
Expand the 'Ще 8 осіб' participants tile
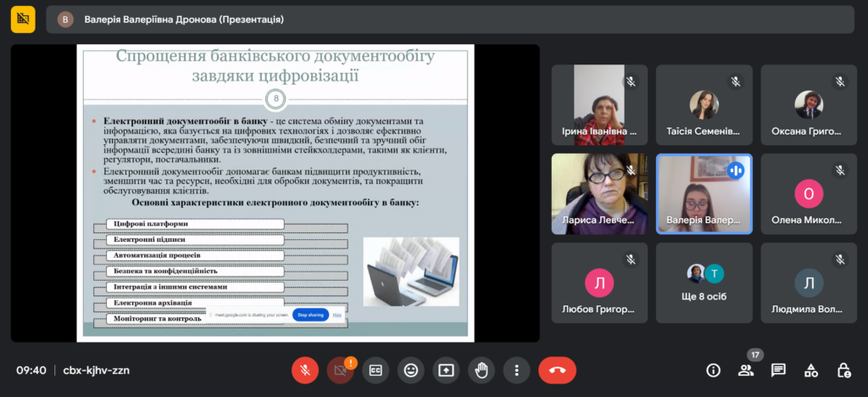click(x=704, y=282)
